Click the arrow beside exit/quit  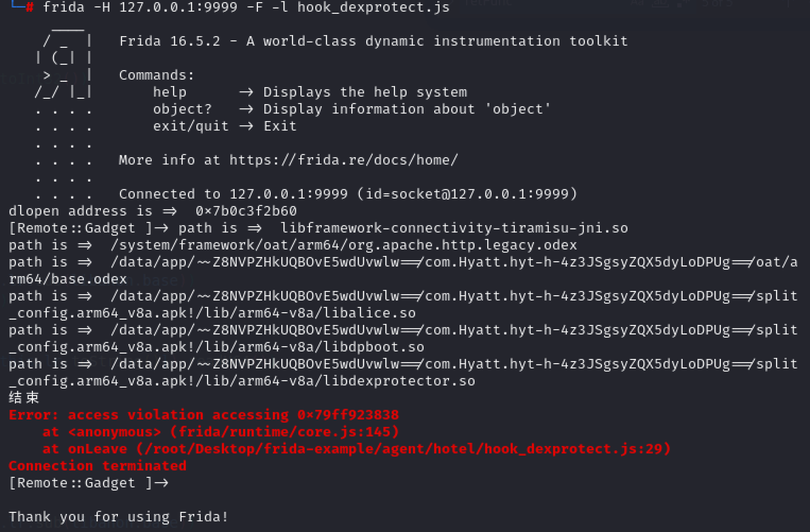[246, 126]
